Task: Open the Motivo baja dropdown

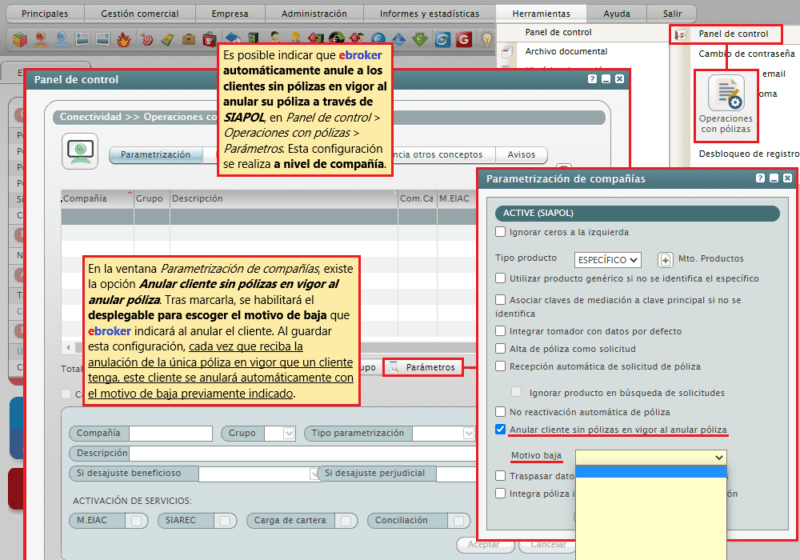Action: 651,457
